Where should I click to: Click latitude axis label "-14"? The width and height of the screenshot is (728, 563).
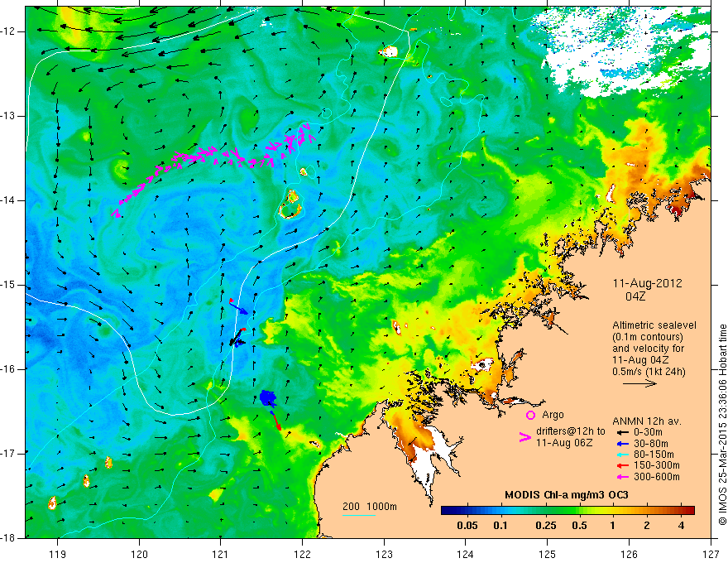pyautogui.click(x=8, y=200)
